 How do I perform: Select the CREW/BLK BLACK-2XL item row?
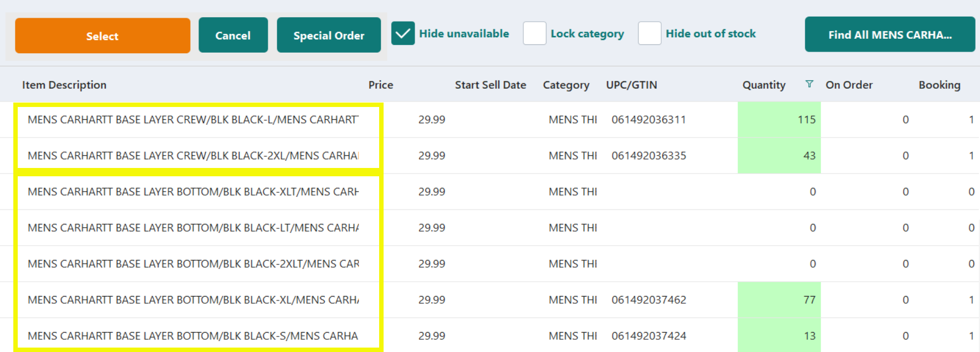pos(490,156)
